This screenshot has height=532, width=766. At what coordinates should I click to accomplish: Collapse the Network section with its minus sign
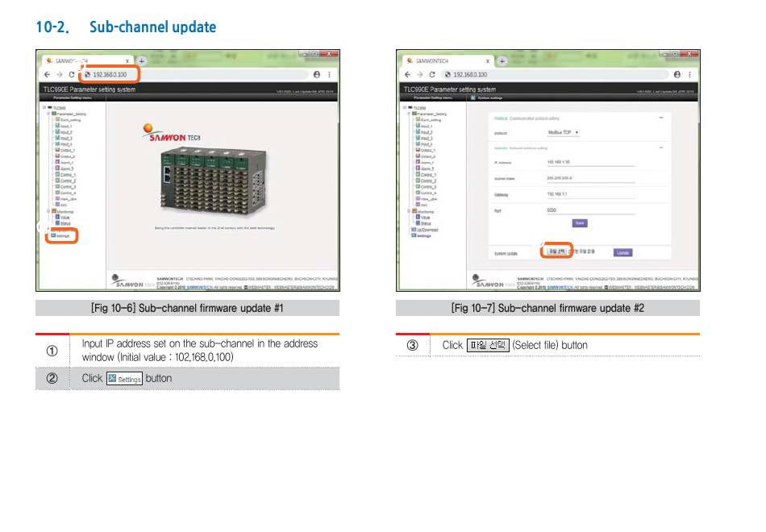[x=661, y=148]
